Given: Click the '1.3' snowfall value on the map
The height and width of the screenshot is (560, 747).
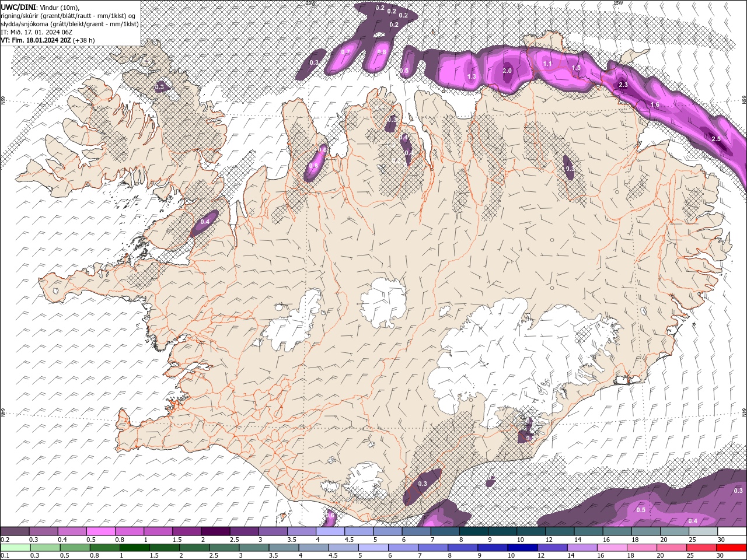Looking at the screenshot, I should (472, 76).
